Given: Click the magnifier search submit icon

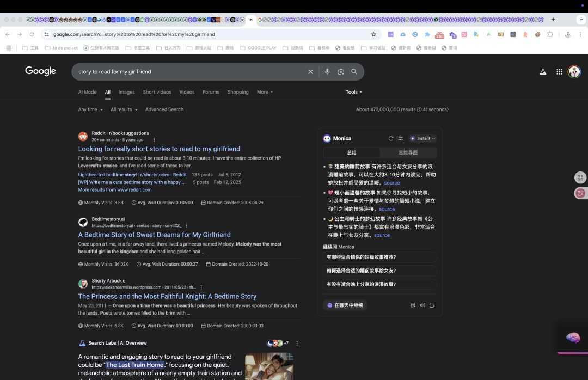Looking at the screenshot, I should (354, 72).
